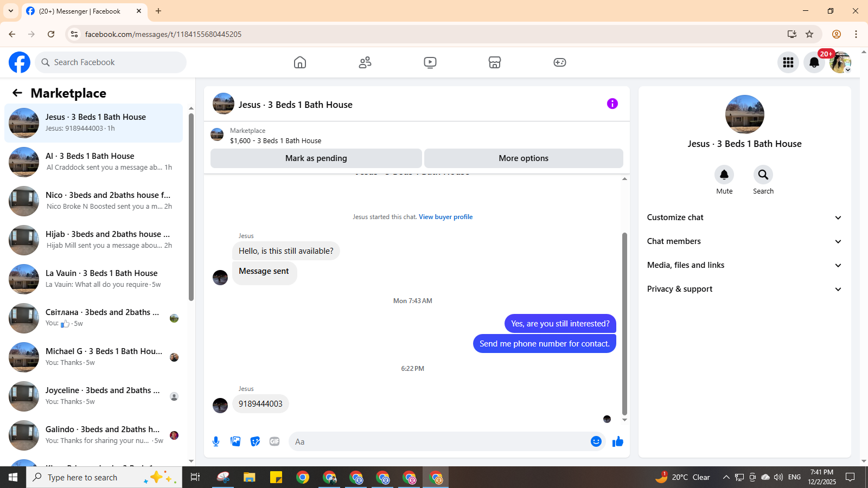The height and width of the screenshot is (488, 868).
Task: Record a voice clip with microphone icon
Action: click(216, 441)
